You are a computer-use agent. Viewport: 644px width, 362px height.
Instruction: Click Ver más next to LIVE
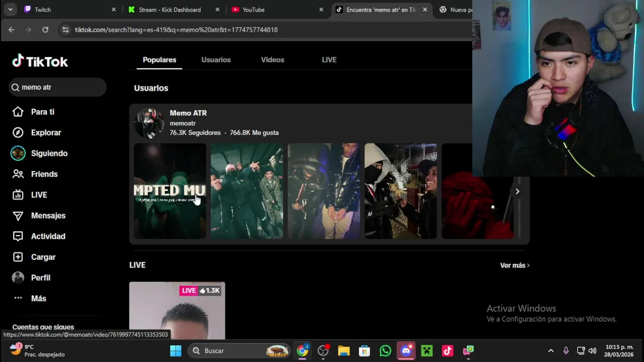pos(515,265)
